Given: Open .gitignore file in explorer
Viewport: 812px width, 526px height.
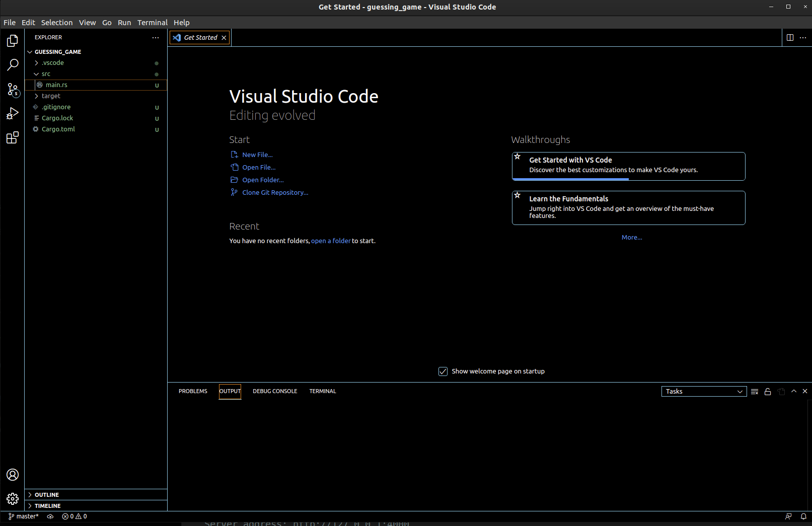Looking at the screenshot, I should point(96,107).
